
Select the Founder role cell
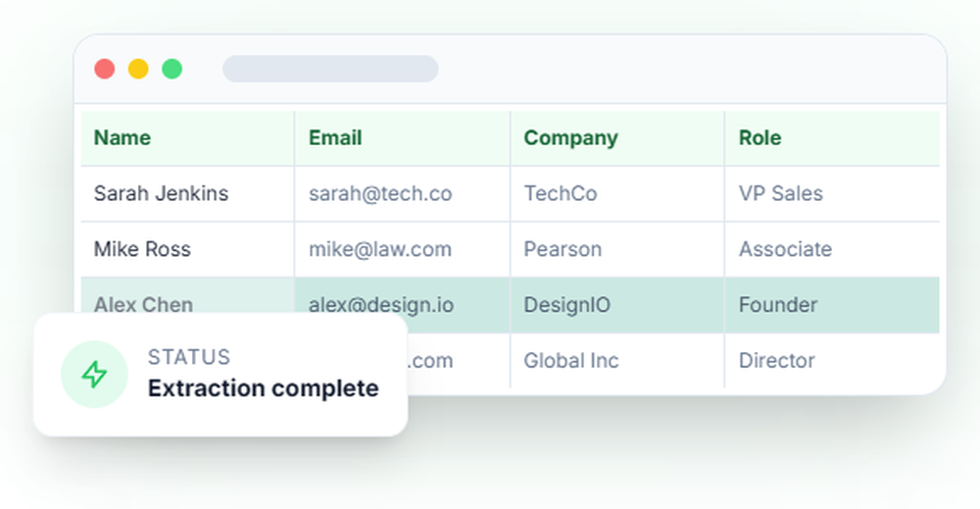click(777, 305)
